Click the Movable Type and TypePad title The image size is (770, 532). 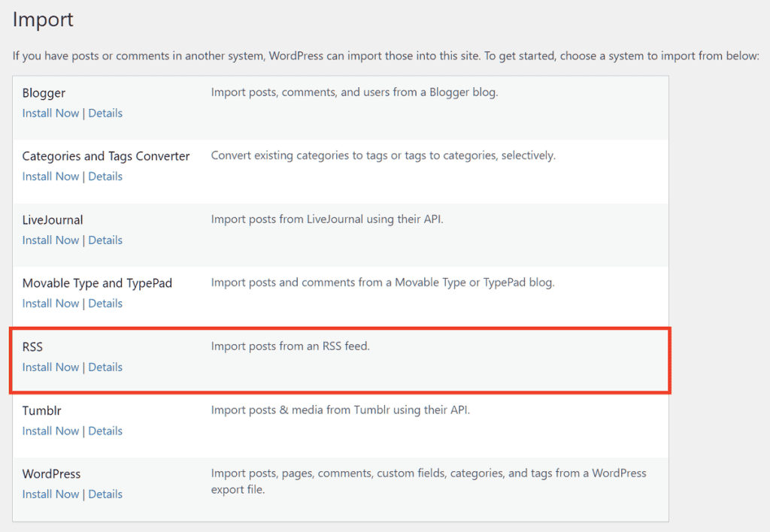pyautogui.click(x=97, y=284)
